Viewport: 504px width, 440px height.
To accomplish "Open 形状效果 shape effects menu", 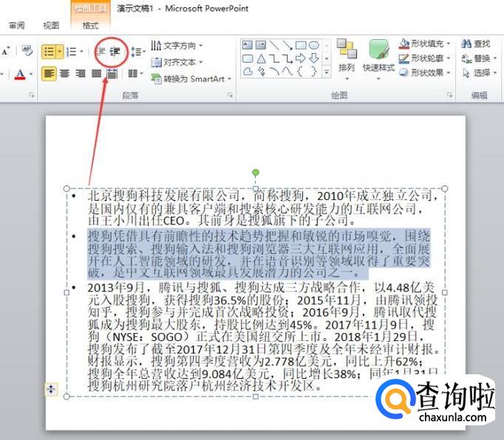I will coord(425,73).
